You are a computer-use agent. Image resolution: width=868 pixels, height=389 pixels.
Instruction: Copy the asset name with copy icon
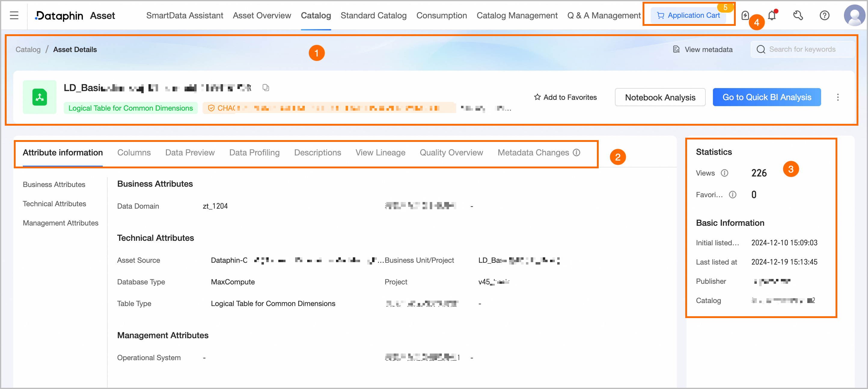(266, 87)
